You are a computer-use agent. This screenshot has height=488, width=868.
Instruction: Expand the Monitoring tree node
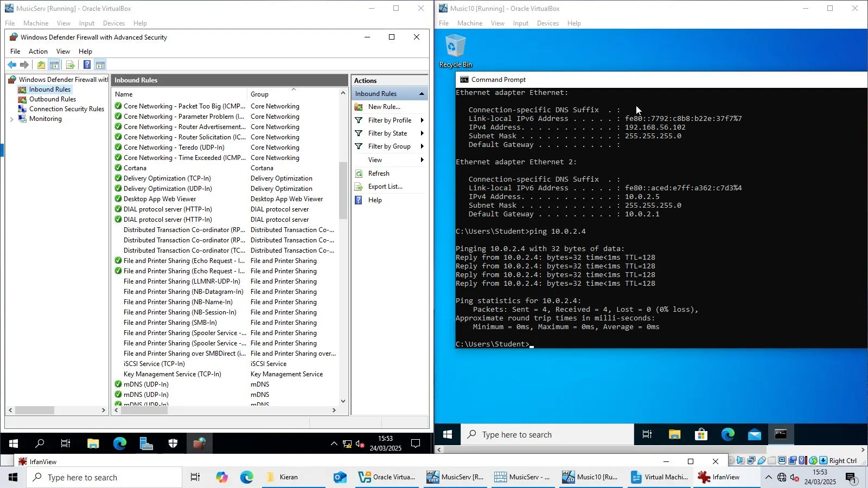coord(12,119)
